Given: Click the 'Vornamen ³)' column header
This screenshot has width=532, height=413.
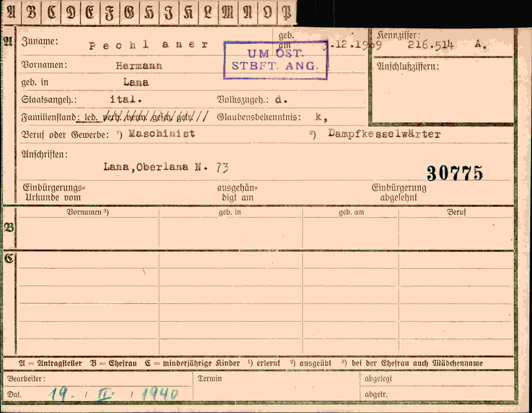Looking at the screenshot, I should click(88, 212).
